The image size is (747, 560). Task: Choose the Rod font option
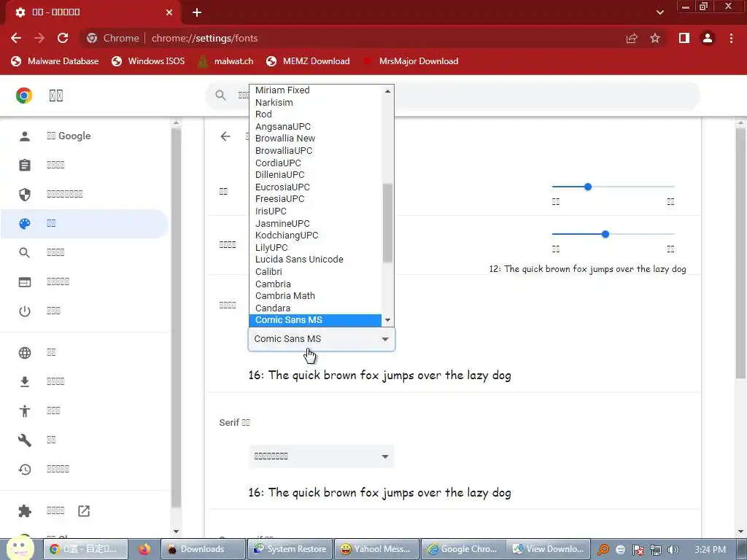315,114
